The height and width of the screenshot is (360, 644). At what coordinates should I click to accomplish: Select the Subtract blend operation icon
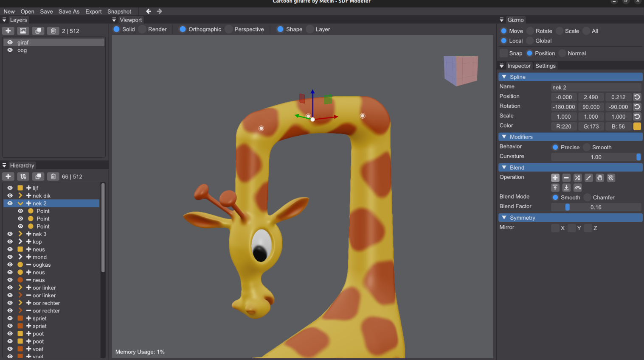(x=566, y=178)
